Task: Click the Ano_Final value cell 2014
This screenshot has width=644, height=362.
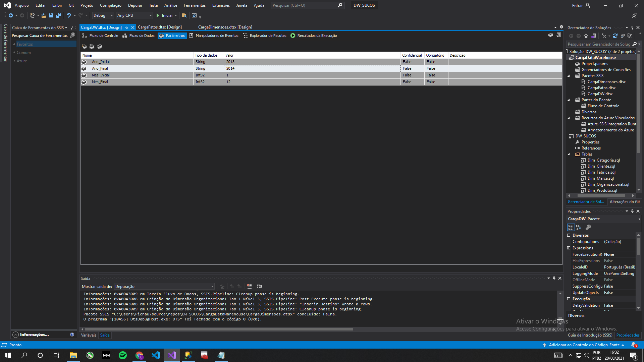Action: (312, 68)
